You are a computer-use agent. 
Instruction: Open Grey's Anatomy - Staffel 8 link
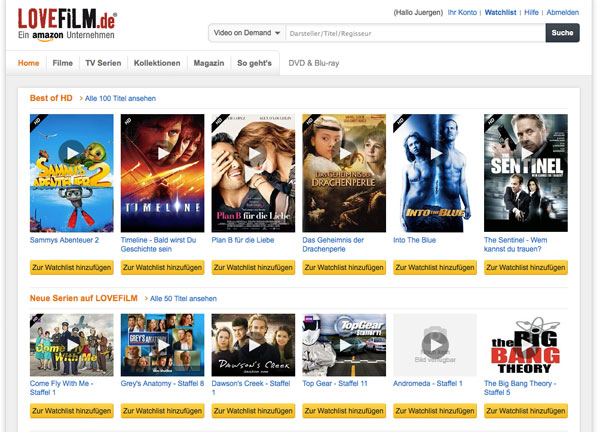(162, 383)
